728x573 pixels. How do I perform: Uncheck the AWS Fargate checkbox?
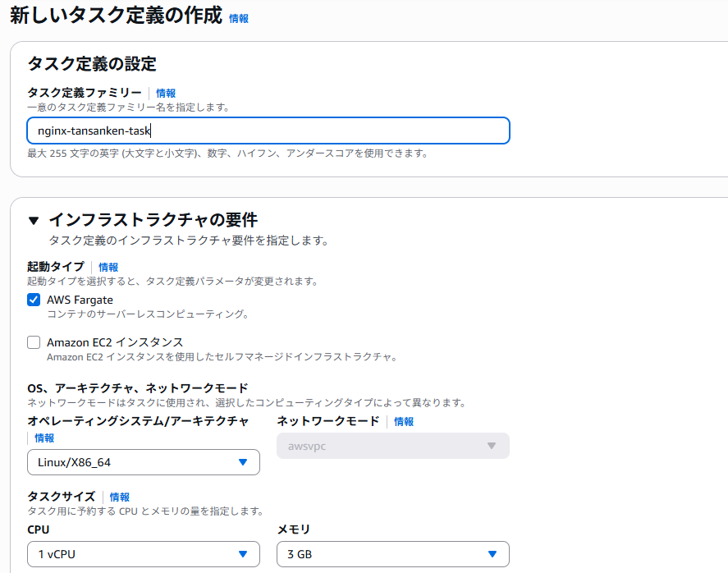pyautogui.click(x=34, y=300)
